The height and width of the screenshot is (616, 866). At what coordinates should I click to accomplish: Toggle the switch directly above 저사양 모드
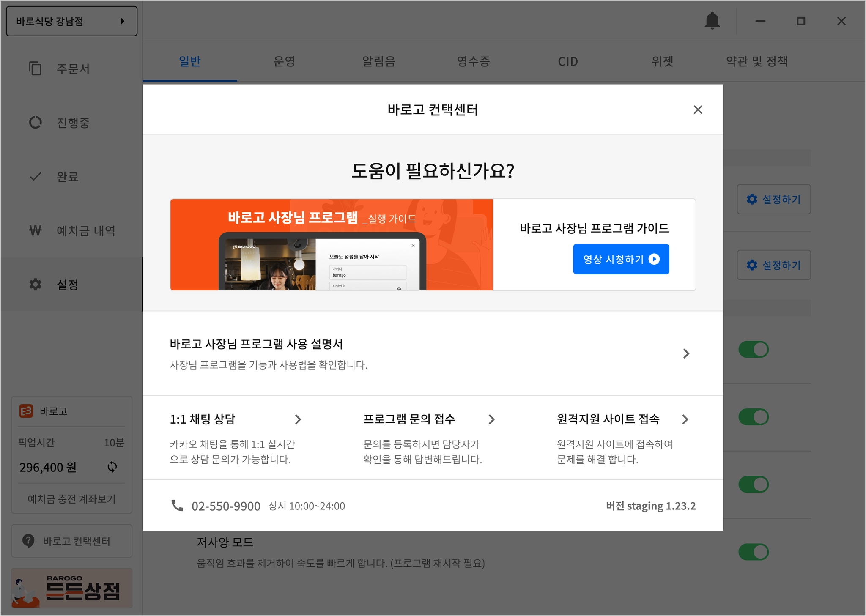(754, 485)
